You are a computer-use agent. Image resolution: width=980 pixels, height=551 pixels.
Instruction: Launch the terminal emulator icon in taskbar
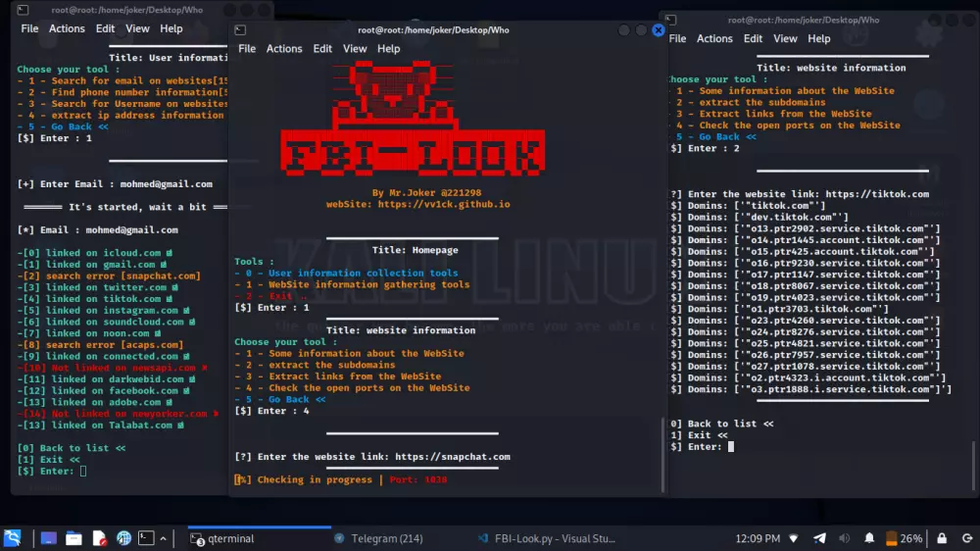coord(146,538)
